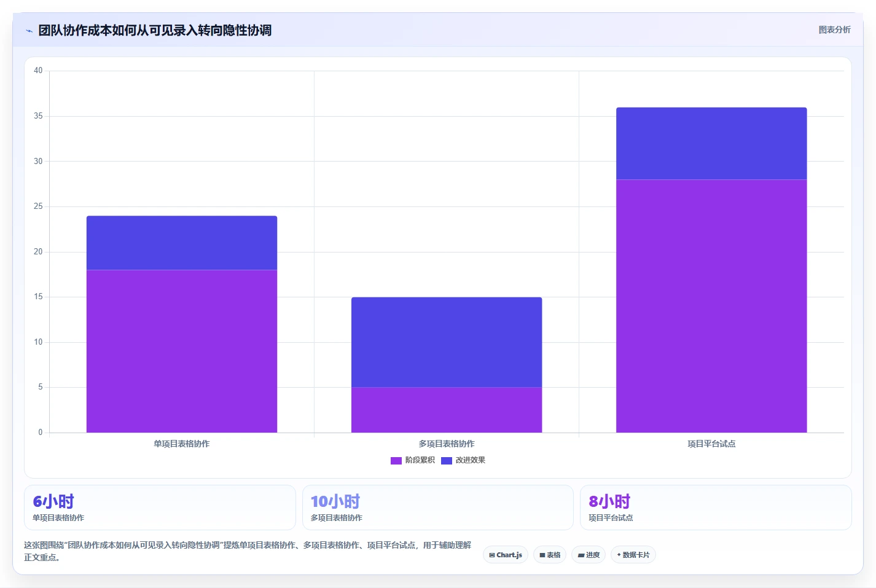The width and height of the screenshot is (876, 588).
Task: Click the 进度 tag
Action: coord(589,555)
